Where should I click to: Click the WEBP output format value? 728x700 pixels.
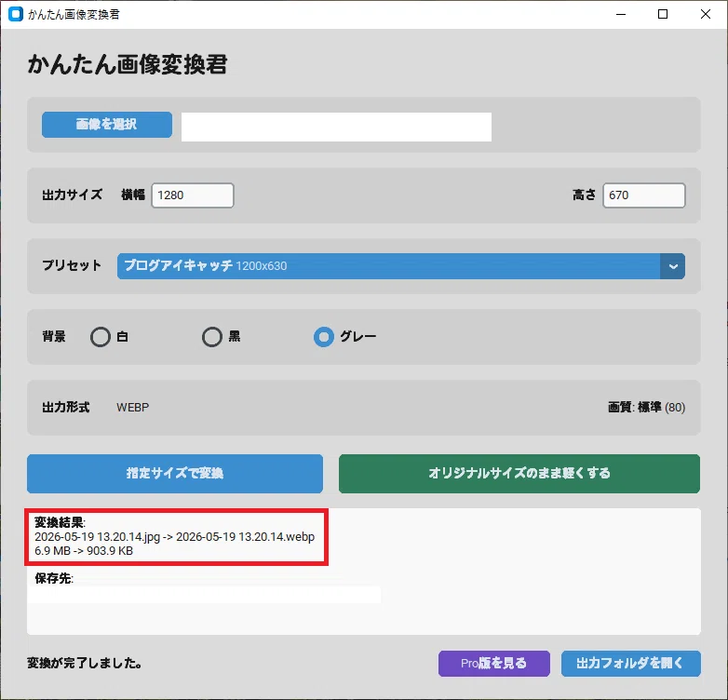[133, 407]
